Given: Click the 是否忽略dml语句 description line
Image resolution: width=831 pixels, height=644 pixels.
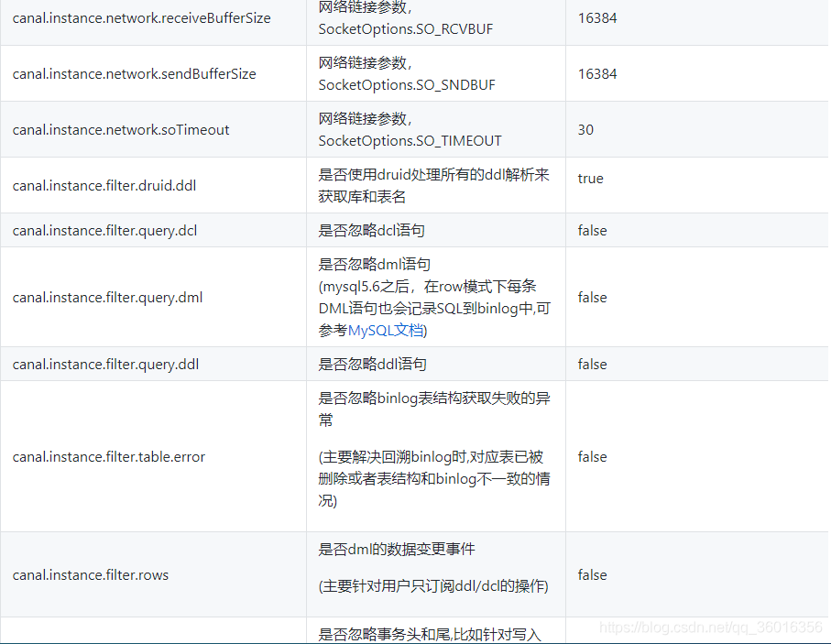Looking at the screenshot, I should tap(374, 264).
